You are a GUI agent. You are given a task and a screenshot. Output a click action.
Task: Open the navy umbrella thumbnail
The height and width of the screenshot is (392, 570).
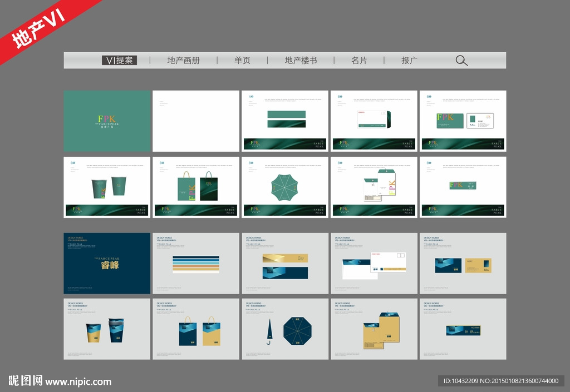285,329
